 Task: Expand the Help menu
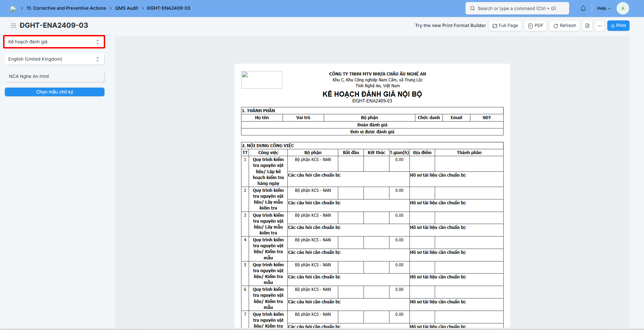(x=604, y=8)
